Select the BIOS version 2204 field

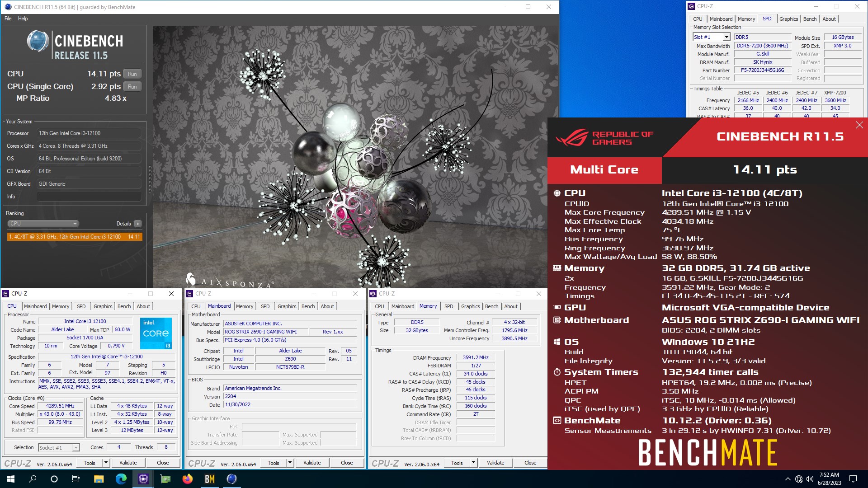[x=290, y=397]
